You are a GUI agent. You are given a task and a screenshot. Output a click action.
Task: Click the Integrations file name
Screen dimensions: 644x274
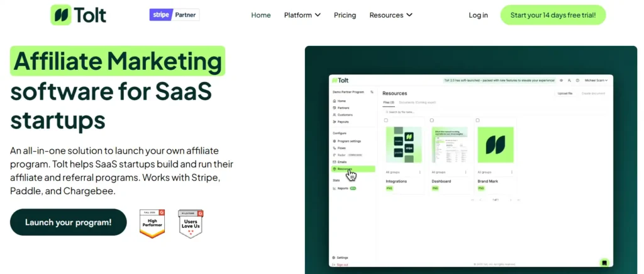click(396, 181)
